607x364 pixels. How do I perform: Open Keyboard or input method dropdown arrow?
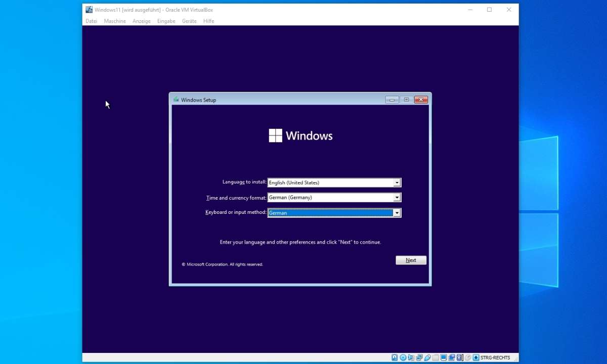click(397, 213)
